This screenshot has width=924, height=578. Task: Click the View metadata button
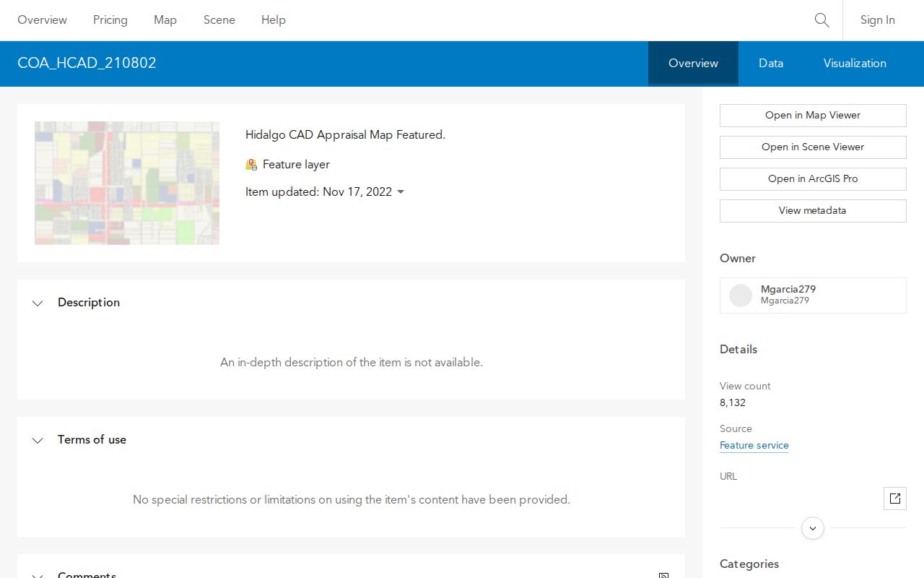[x=813, y=211]
